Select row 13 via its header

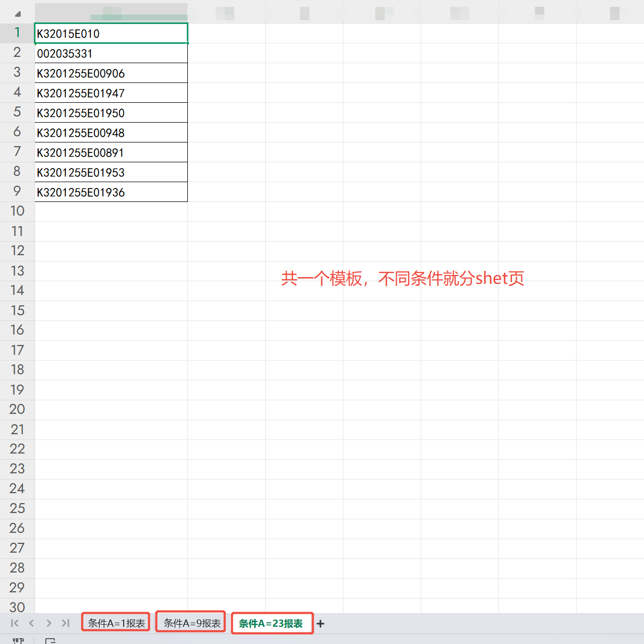click(x=17, y=271)
